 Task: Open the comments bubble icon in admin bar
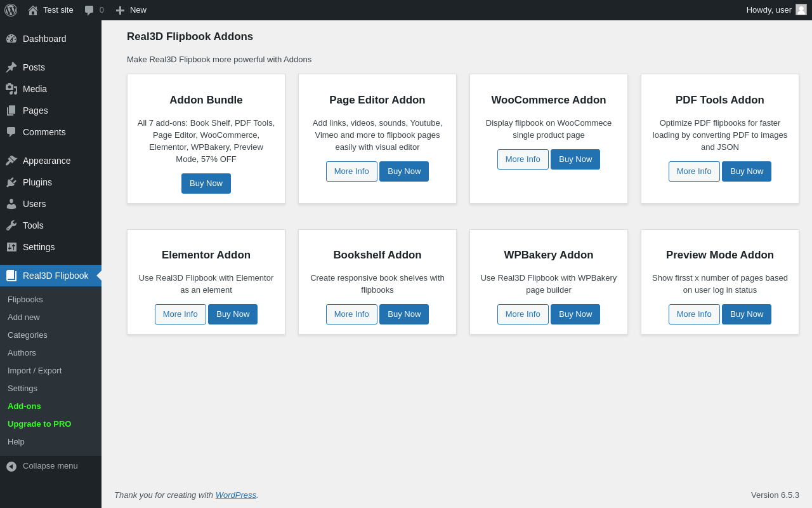[x=89, y=10]
